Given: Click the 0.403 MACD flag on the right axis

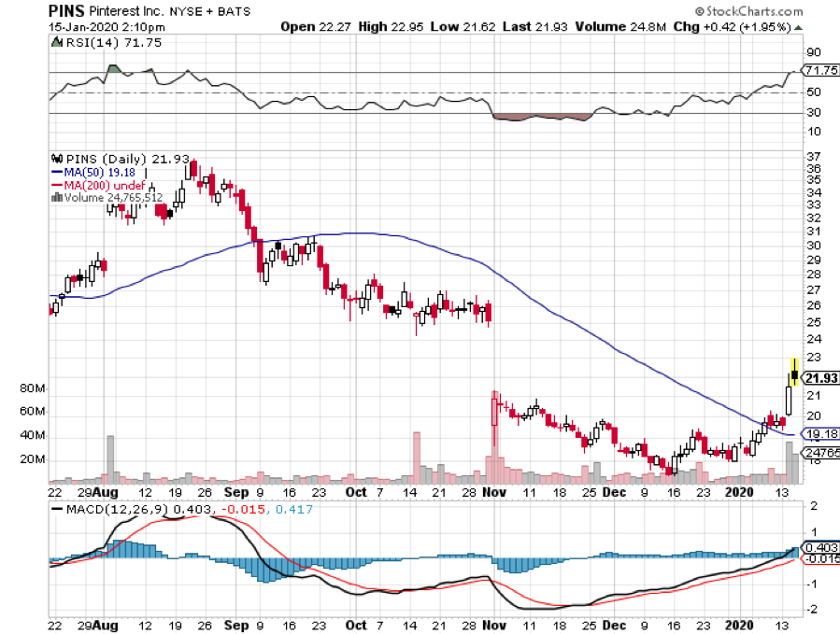Looking at the screenshot, I should [820, 547].
